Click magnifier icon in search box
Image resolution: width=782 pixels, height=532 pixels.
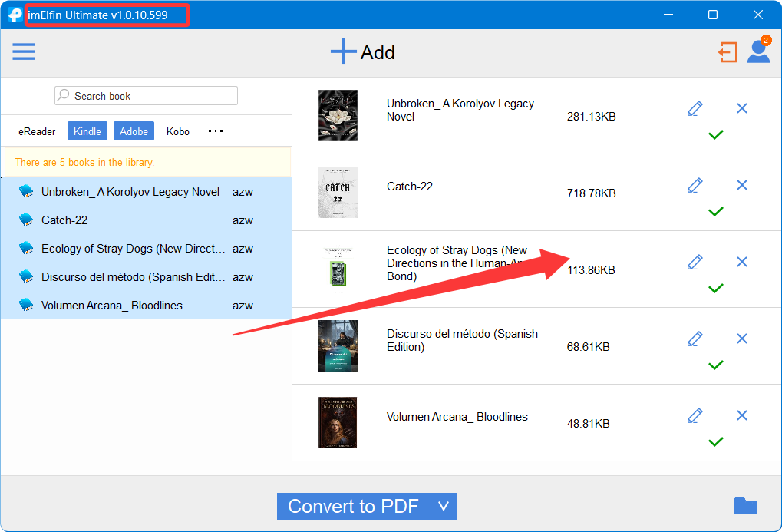pos(64,95)
